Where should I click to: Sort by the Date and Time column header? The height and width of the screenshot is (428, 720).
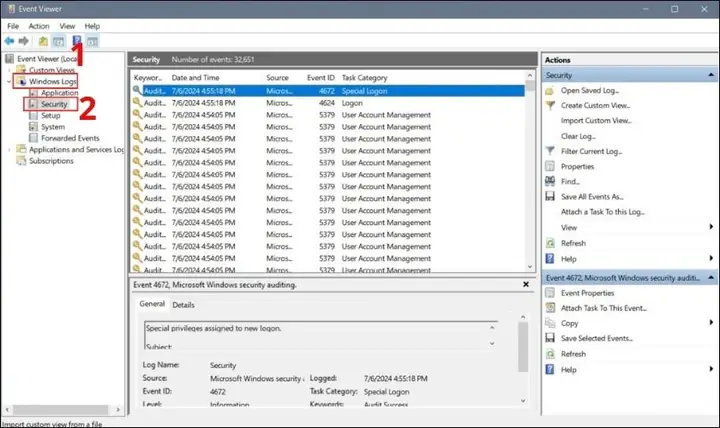coord(195,78)
